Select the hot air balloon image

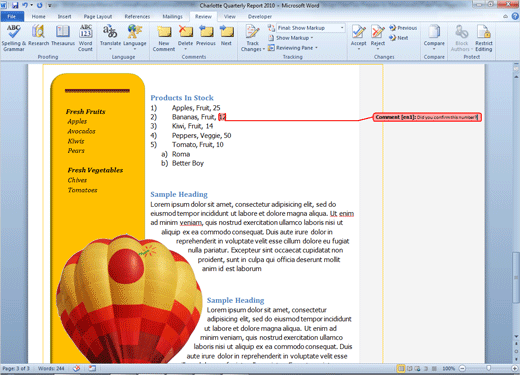click(x=128, y=298)
